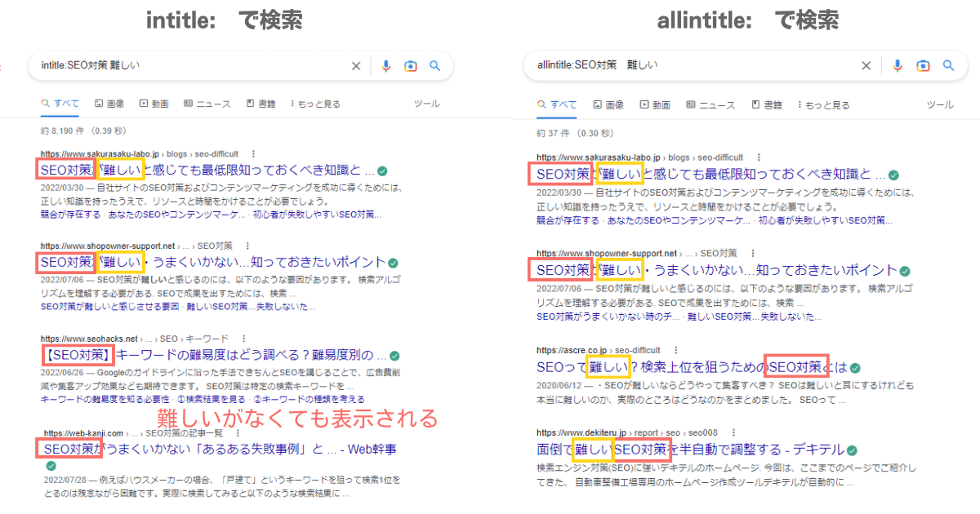Viewport: 980px width, 514px height.
Task: Click sitelink キーワードの難易度を知る必要性
Action: (105, 400)
